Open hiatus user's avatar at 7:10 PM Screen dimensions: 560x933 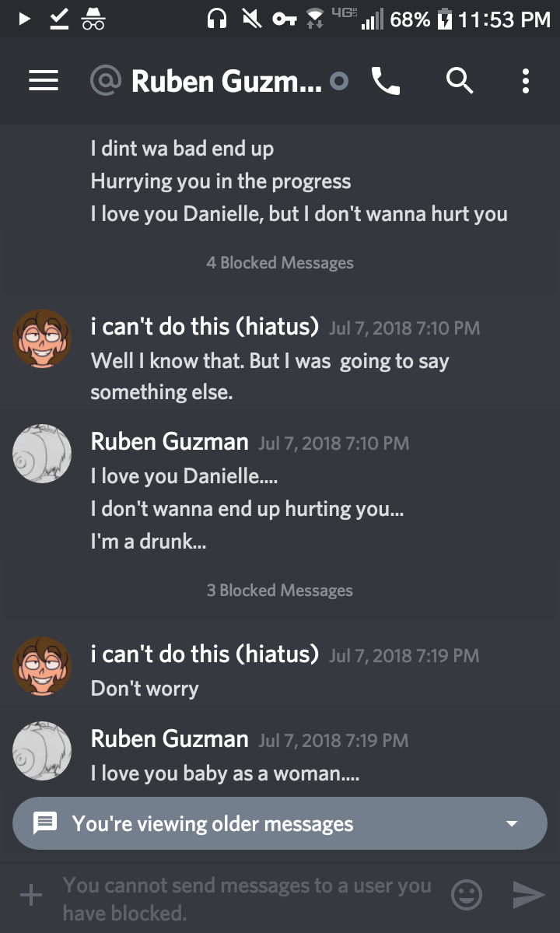pos(42,338)
